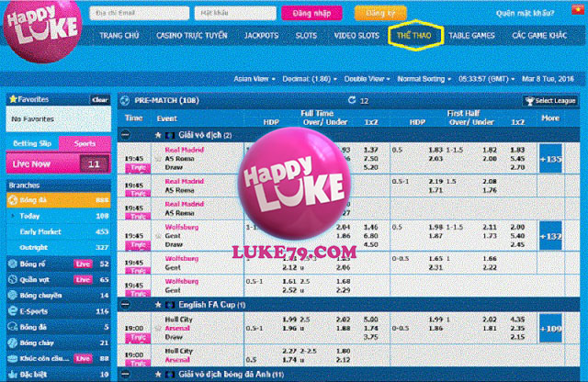The height and width of the screenshot is (382, 588).
Task: Click Quên mật khẩu? link
Action: [x=525, y=13]
